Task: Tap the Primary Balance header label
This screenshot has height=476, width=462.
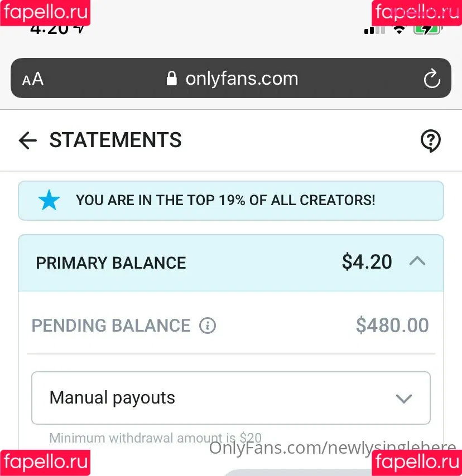Action: coord(111,263)
